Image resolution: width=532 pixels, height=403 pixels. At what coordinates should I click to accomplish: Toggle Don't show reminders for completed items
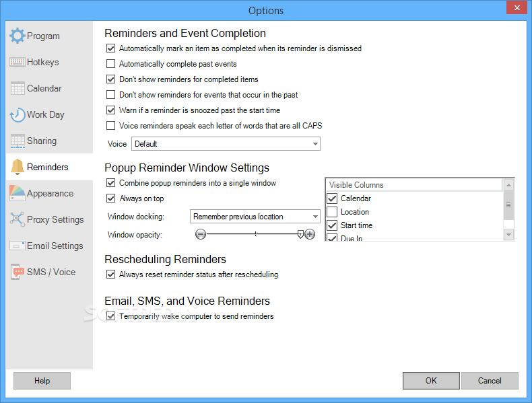click(110, 79)
